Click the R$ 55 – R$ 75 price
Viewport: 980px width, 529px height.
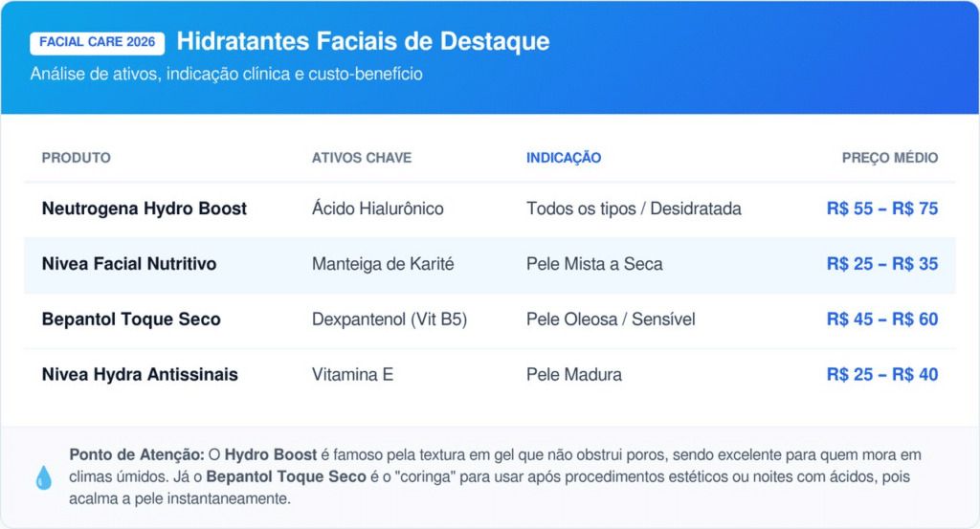point(882,209)
